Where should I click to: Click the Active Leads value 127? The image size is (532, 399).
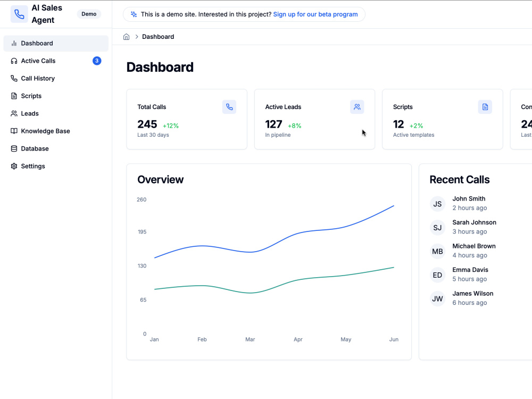coord(274,124)
